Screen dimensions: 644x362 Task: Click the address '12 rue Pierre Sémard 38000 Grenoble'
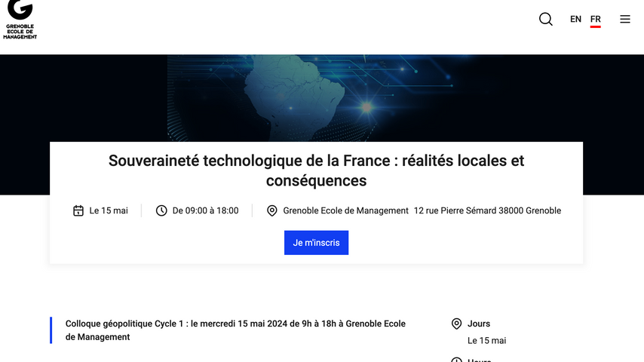tap(487, 211)
